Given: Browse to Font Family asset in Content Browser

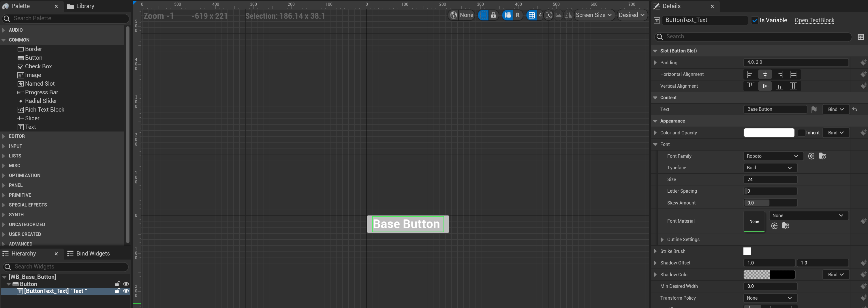Looking at the screenshot, I should coord(822,156).
